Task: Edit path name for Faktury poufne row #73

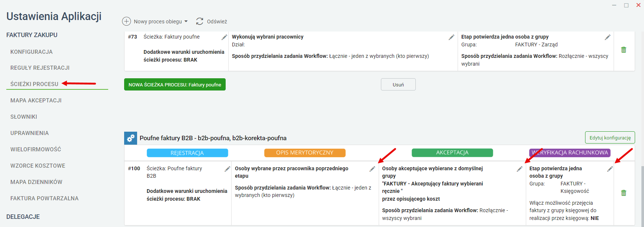Action: (x=224, y=37)
